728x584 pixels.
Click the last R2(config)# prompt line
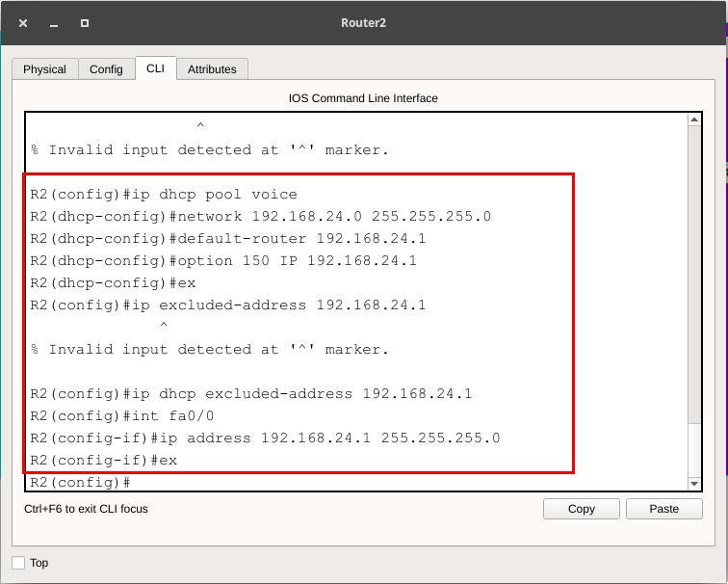click(x=80, y=482)
